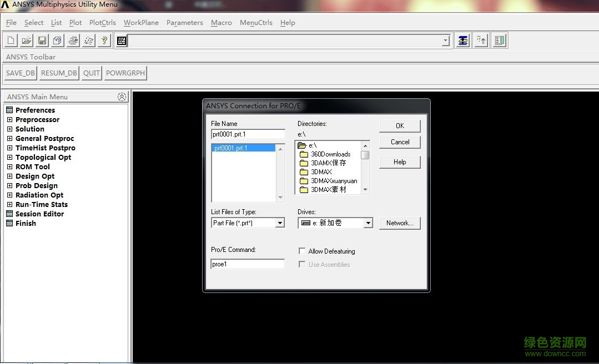Open ANSYS Help via question mark toolbar icon
Image resolution: width=599 pixels, height=364 pixels.
pyautogui.click(x=104, y=40)
